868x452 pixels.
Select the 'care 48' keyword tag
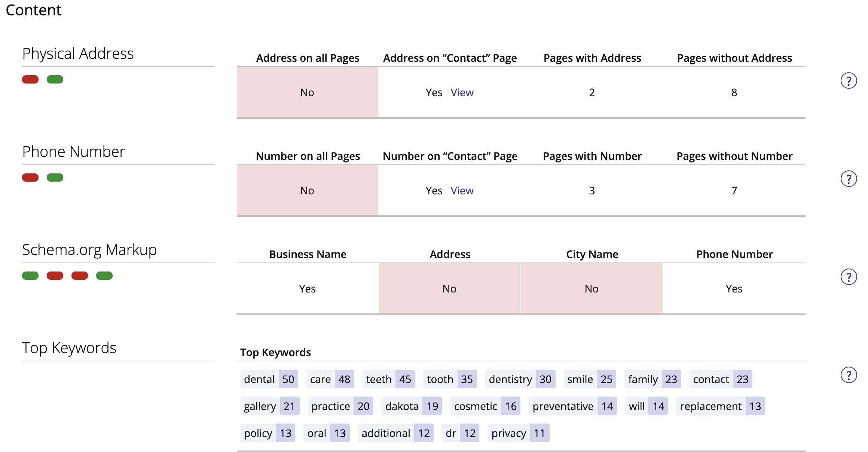(330, 379)
